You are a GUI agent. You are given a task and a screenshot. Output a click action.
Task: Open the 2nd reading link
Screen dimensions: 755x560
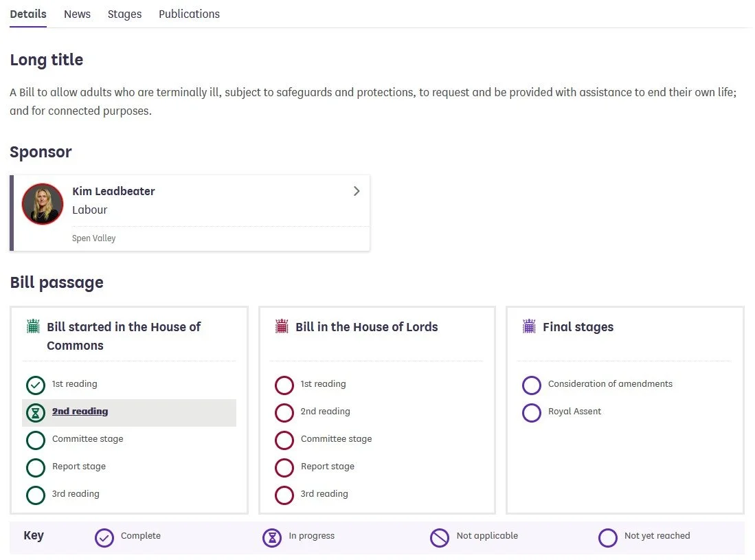tap(80, 412)
